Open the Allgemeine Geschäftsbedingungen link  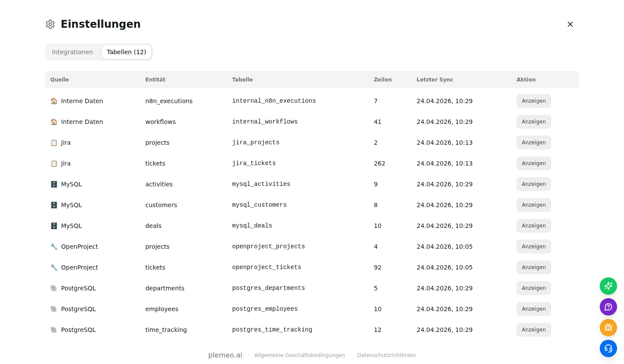pyautogui.click(x=300, y=355)
